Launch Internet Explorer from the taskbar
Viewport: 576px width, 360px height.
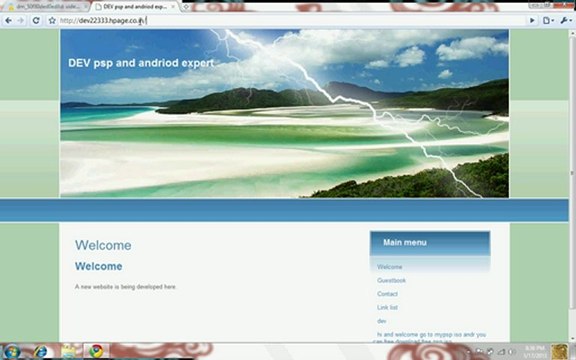40,352
